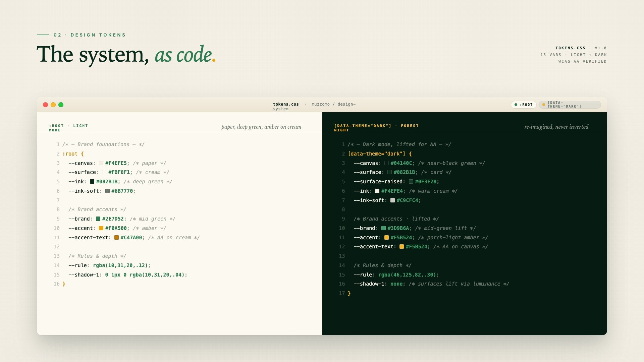Click the dark --ink-soft #C9CFC4 swatch

click(x=392, y=200)
